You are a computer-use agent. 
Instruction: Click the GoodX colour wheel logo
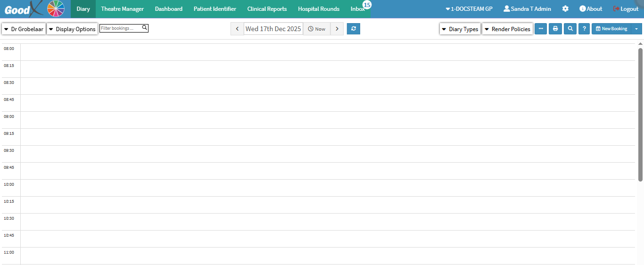(56, 9)
